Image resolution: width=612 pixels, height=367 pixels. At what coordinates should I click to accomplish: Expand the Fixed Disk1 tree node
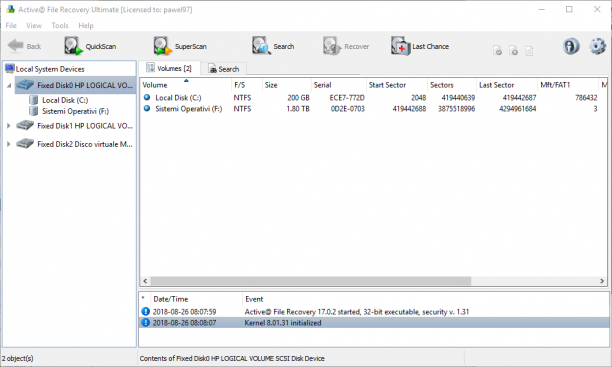pos(9,126)
